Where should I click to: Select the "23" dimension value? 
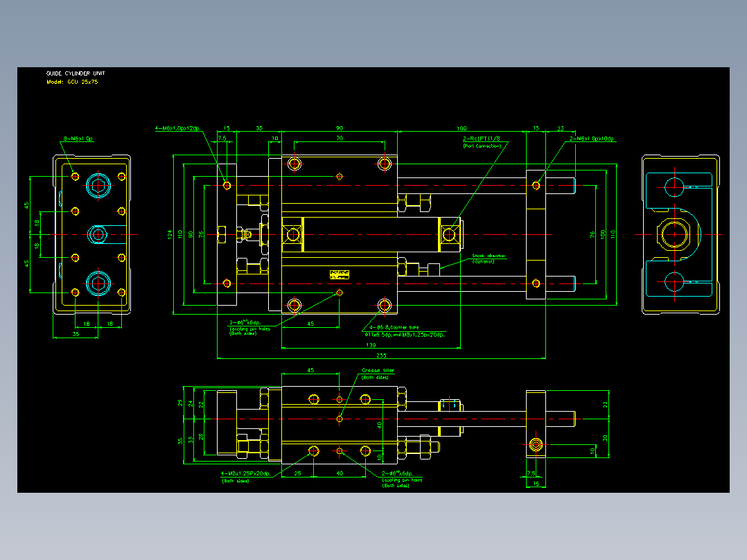click(560, 128)
